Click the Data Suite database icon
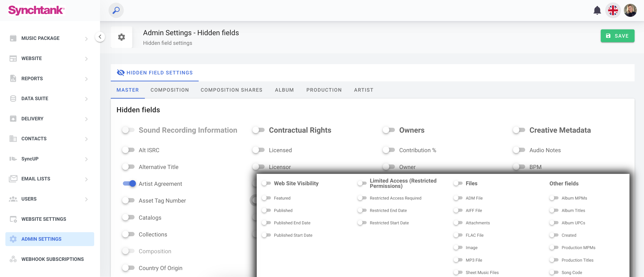This screenshot has width=644, height=277. [13, 98]
